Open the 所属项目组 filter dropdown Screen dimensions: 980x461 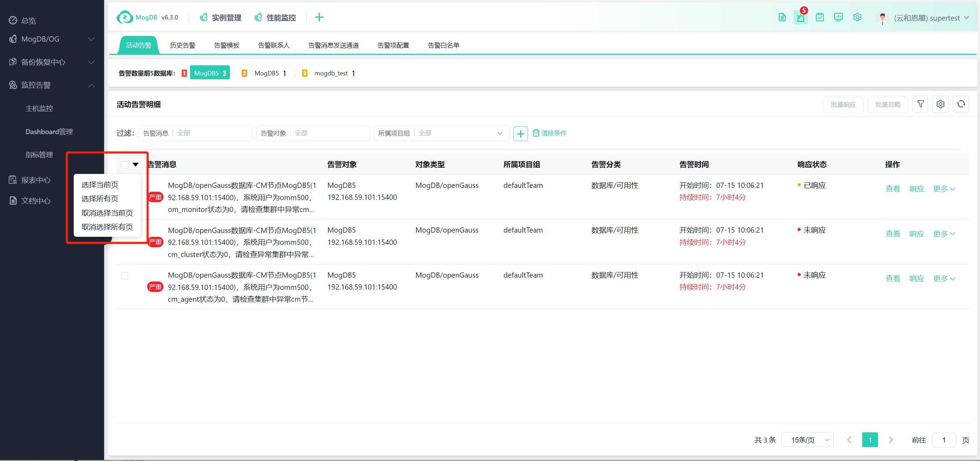(x=441, y=133)
